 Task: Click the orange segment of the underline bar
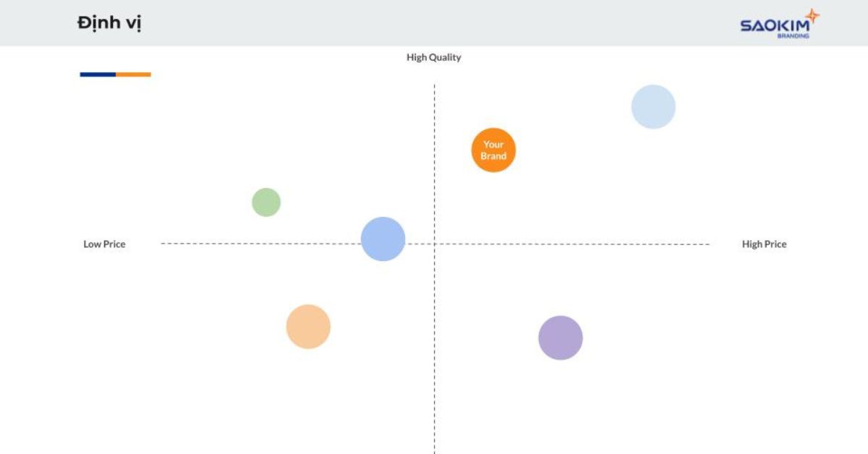(x=133, y=74)
